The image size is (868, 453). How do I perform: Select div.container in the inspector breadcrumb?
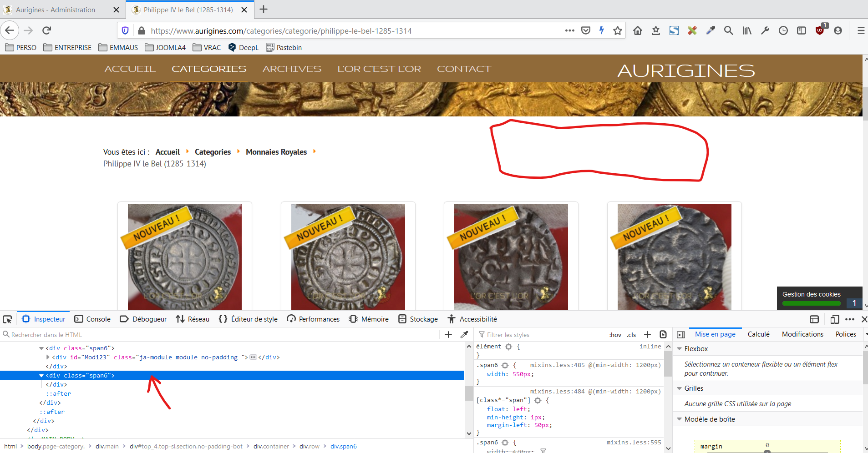point(271,447)
